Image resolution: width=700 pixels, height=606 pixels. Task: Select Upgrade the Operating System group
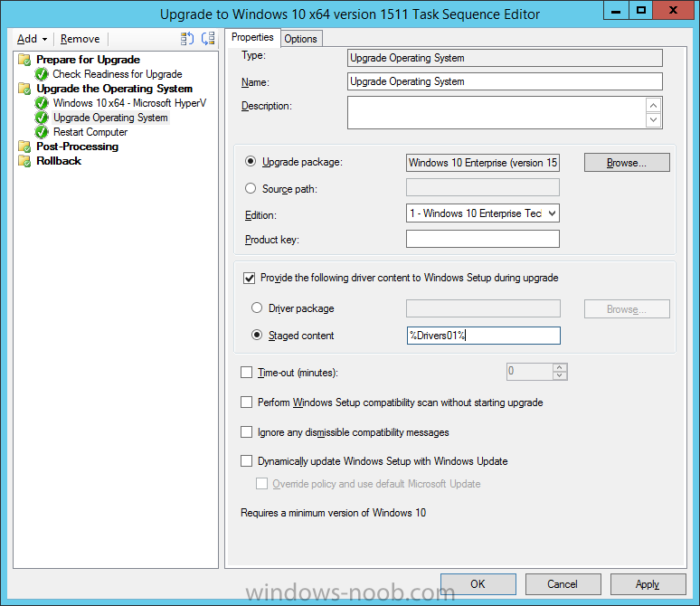point(114,89)
